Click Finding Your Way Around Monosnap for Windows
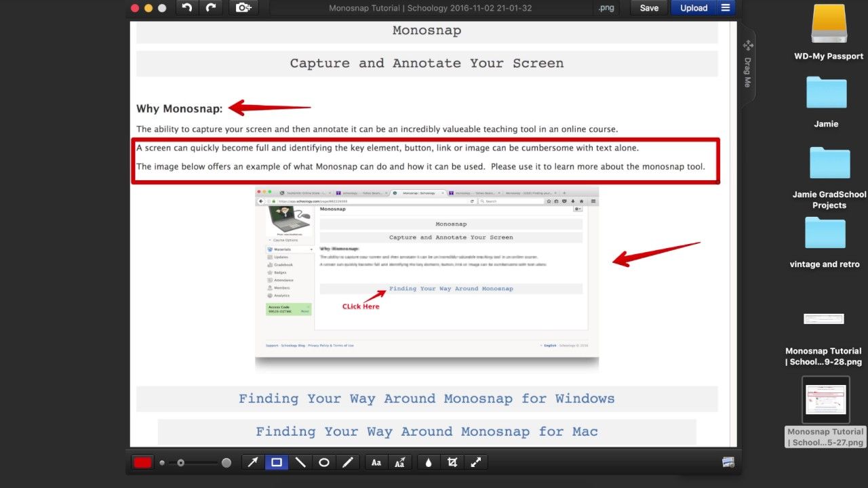Screen dimensions: 868x488 click(x=427, y=399)
